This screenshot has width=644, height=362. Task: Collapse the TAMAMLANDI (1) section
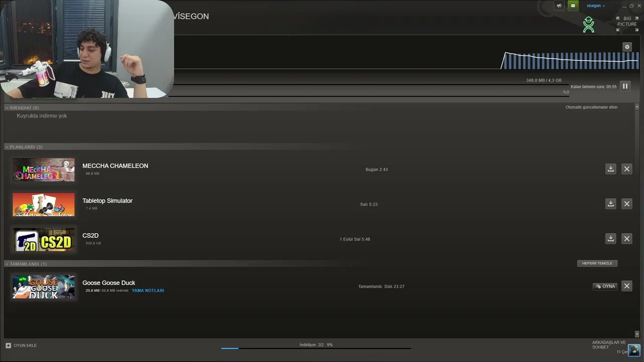[7, 263]
